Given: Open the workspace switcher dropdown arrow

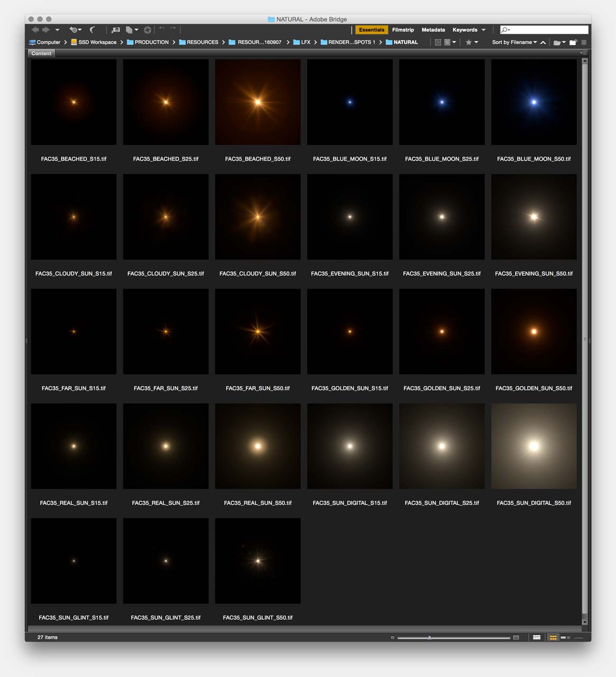Looking at the screenshot, I should (x=483, y=30).
